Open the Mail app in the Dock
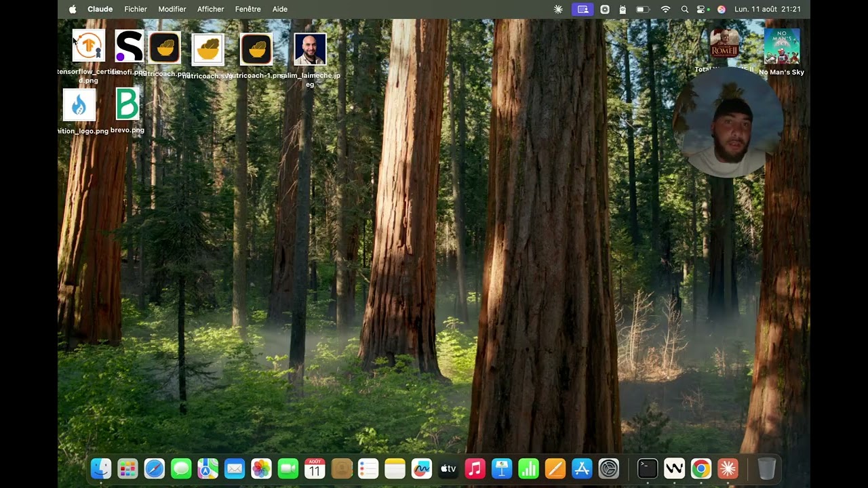This screenshot has height=488, width=868. click(235, 468)
